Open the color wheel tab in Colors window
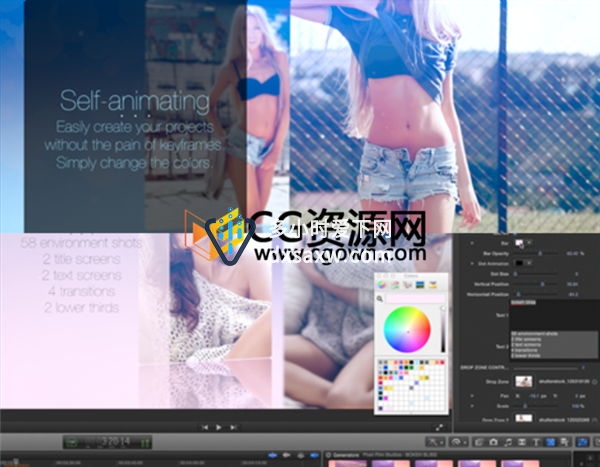600x467 pixels. (382, 284)
